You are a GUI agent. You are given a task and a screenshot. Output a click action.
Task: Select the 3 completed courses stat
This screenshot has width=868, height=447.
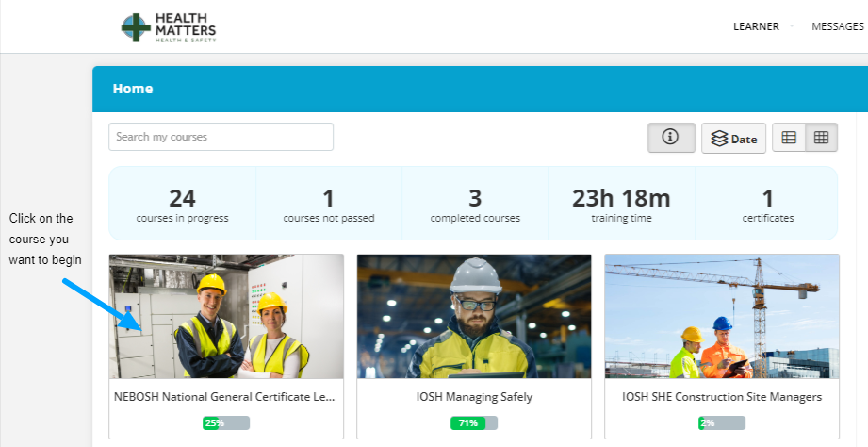tap(475, 205)
